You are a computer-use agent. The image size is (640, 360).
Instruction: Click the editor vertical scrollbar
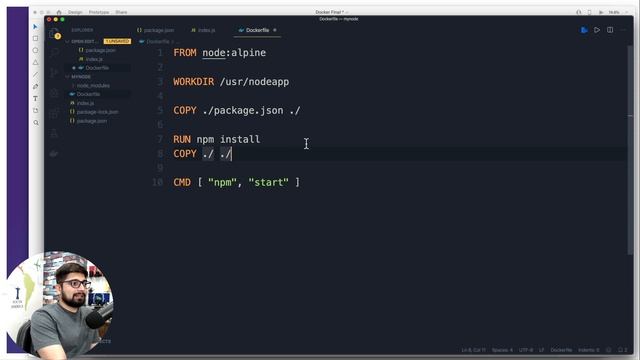tap(630, 149)
